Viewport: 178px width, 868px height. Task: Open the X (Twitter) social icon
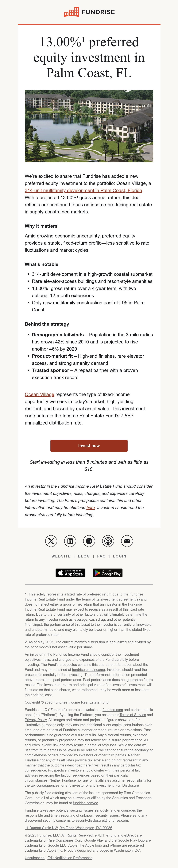[51, 541]
